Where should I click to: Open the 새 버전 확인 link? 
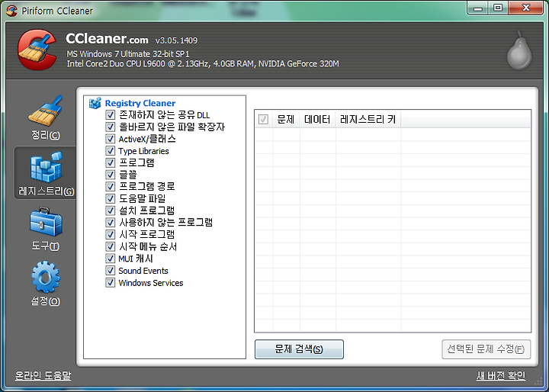501,375
